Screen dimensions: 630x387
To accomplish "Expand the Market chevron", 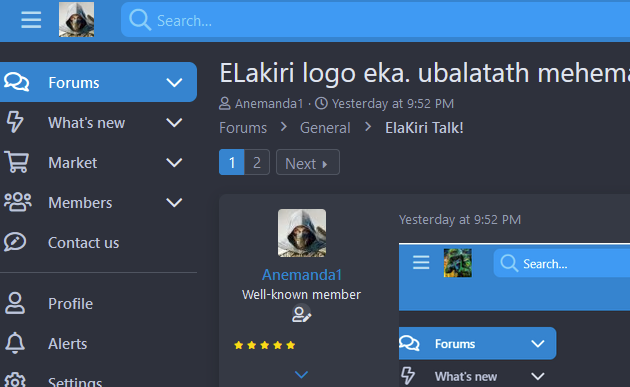I will tap(174, 163).
